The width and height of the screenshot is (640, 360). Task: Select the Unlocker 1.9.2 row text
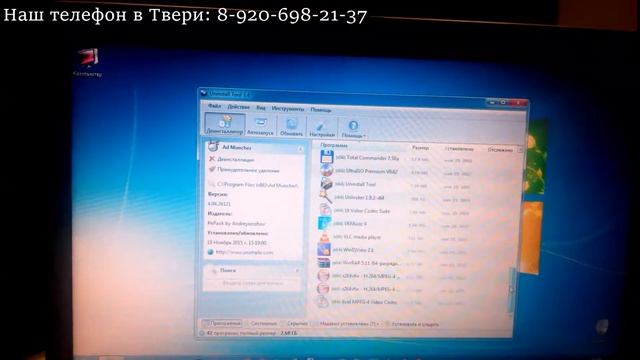(x=359, y=198)
